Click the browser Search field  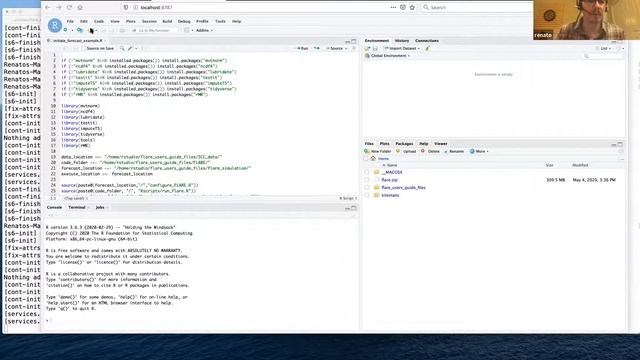coord(476,7)
